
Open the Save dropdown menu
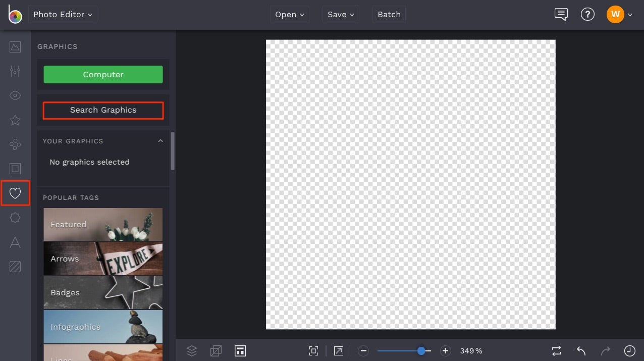click(340, 14)
